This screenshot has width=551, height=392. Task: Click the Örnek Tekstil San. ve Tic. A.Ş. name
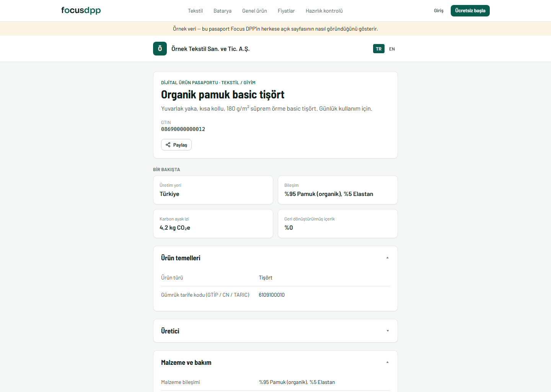tap(210, 49)
